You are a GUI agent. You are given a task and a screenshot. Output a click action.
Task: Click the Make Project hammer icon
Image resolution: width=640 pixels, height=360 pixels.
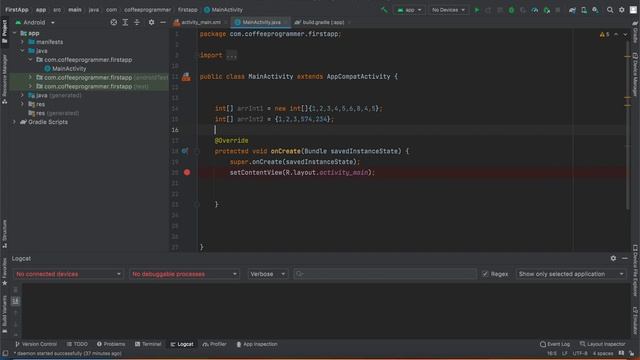[384, 10]
